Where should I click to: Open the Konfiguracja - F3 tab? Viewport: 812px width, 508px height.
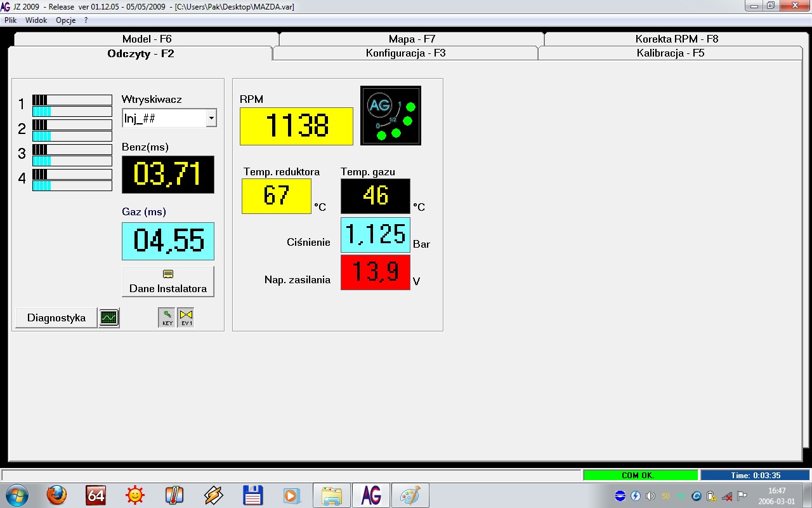(x=405, y=53)
